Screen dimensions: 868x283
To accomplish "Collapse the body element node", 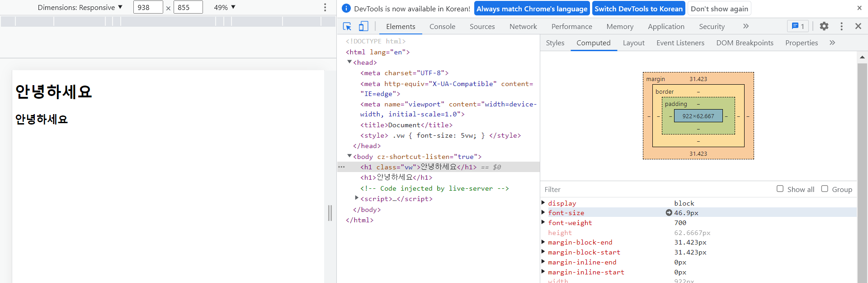I will [x=349, y=156].
